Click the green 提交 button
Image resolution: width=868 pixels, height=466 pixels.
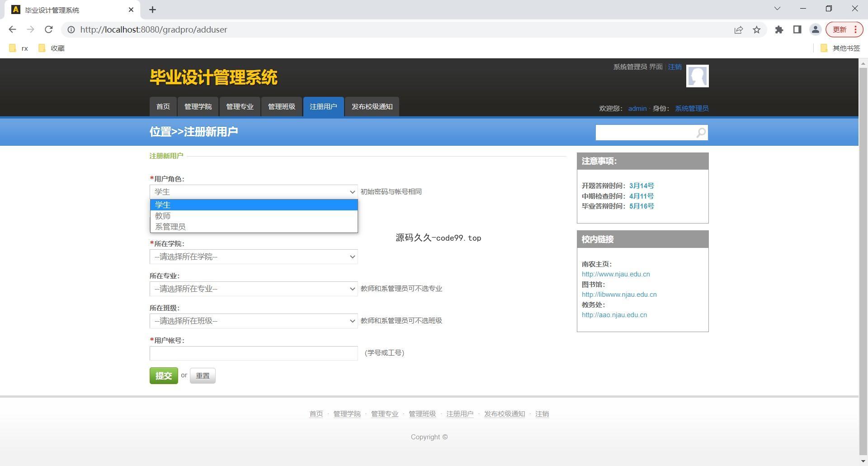pyautogui.click(x=164, y=376)
